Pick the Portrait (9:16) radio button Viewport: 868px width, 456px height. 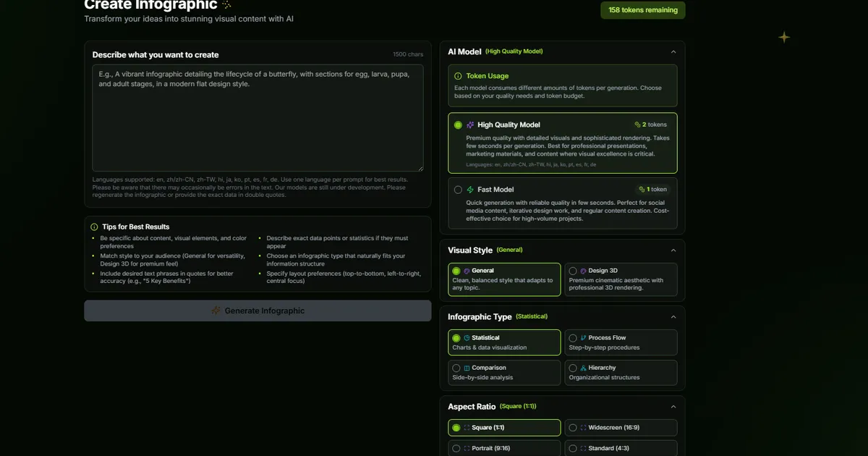tap(456, 449)
